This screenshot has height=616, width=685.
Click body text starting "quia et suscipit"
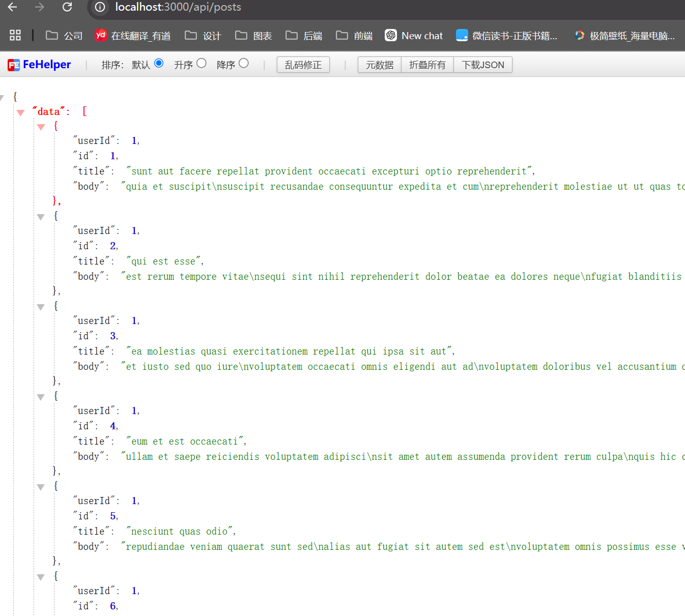coord(403,187)
